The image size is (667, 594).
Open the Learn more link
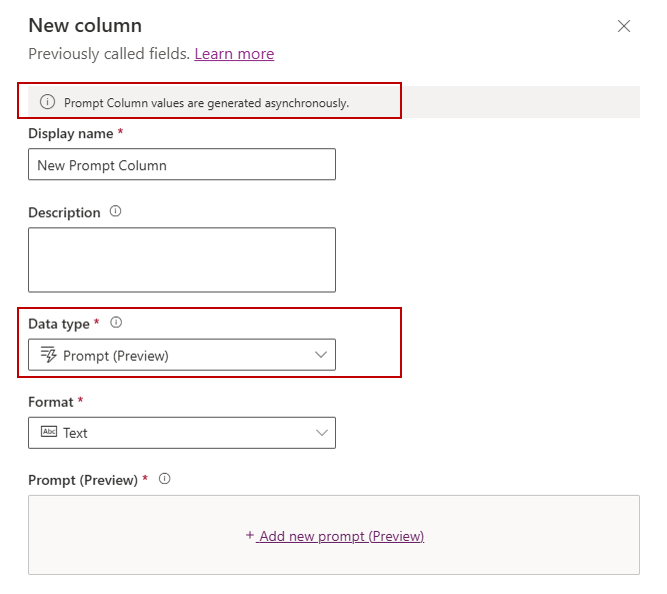(x=234, y=54)
